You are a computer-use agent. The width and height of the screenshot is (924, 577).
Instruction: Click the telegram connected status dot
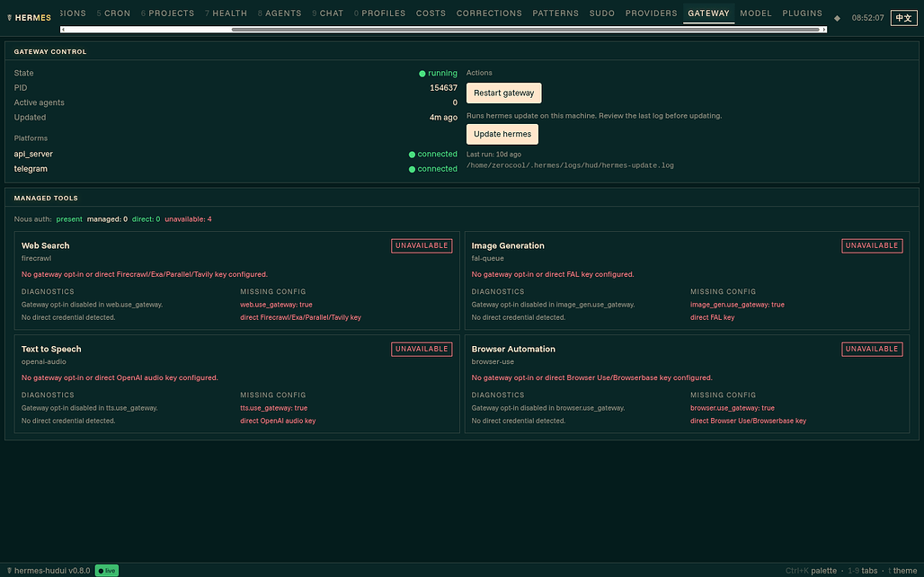(412, 169)
